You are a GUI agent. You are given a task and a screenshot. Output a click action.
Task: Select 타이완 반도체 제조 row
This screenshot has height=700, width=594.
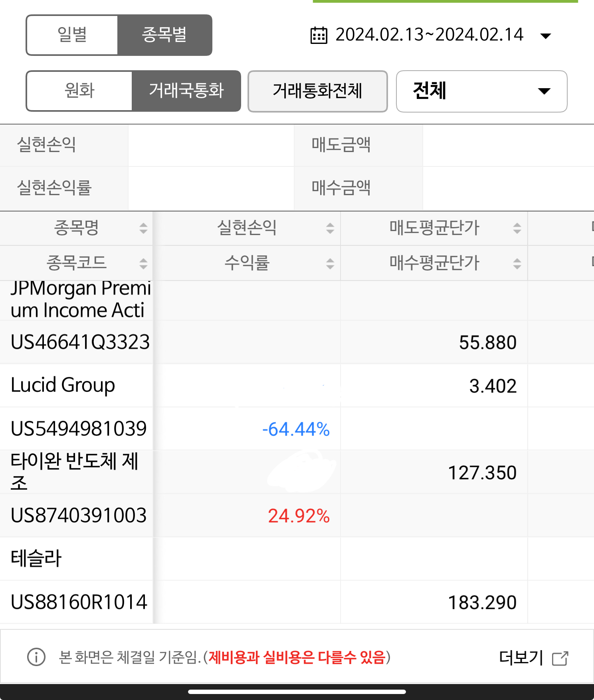74,472
